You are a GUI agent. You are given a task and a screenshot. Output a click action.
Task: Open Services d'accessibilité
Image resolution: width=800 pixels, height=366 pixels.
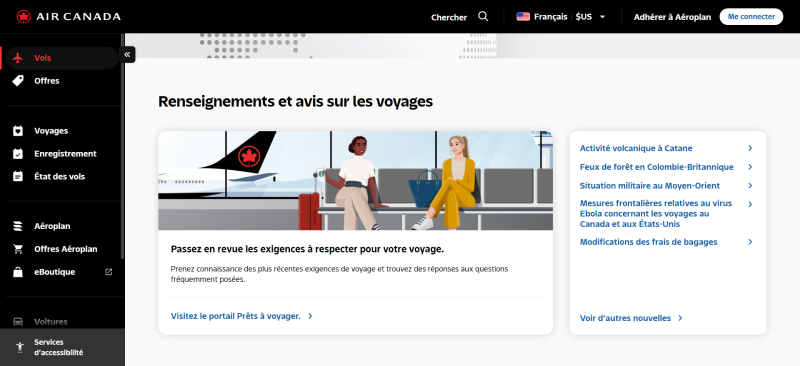62,347
